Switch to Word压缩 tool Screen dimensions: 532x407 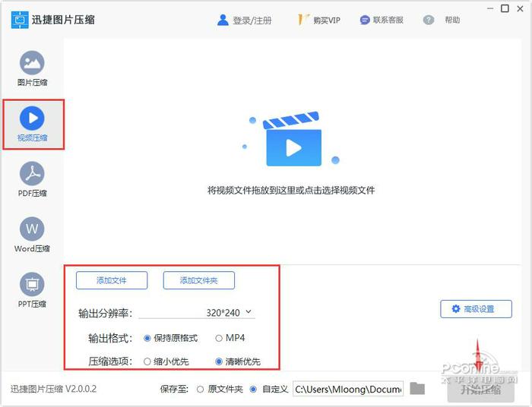[32, 235]
